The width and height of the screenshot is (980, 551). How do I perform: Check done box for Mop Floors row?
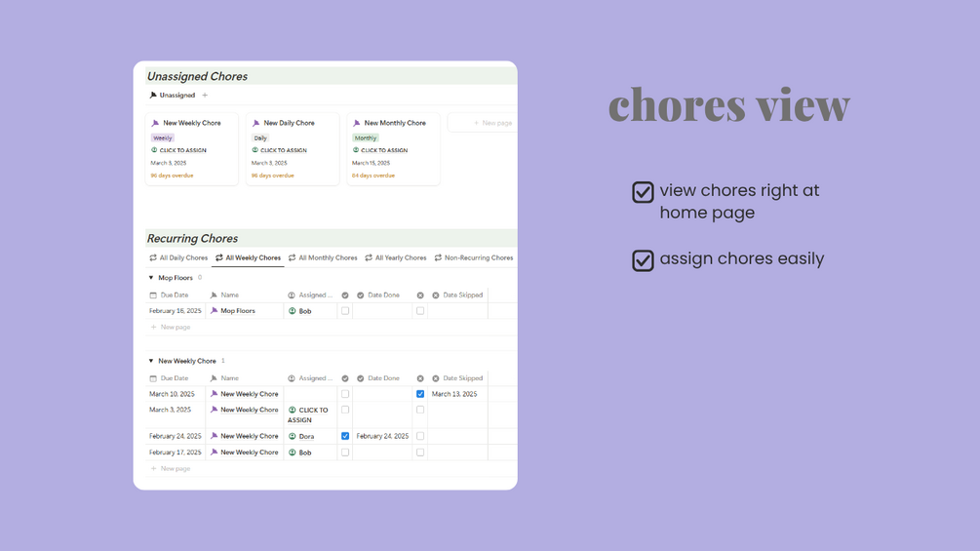[x=345, y=310]
